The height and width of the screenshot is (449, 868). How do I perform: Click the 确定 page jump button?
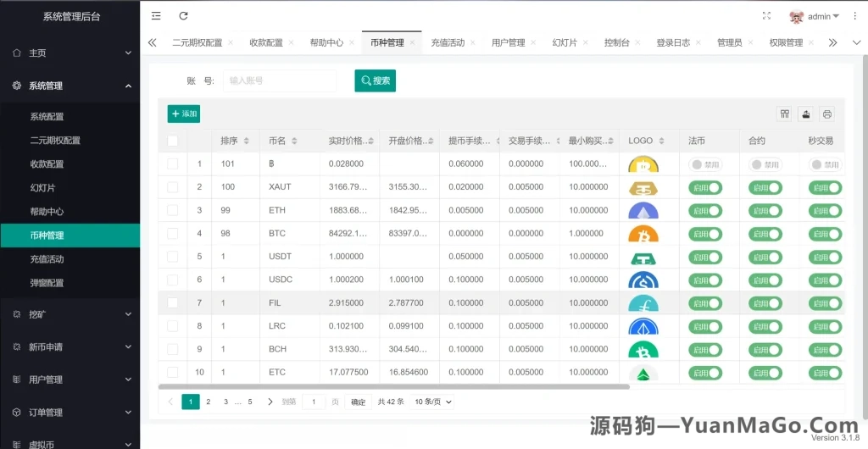[x=359, y=402]
